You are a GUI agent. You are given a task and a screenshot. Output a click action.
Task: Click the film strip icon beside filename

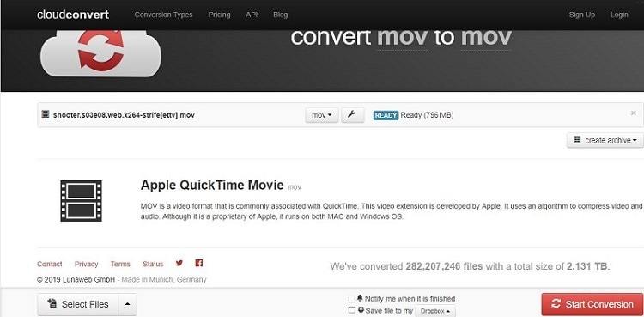pos(46,114)
